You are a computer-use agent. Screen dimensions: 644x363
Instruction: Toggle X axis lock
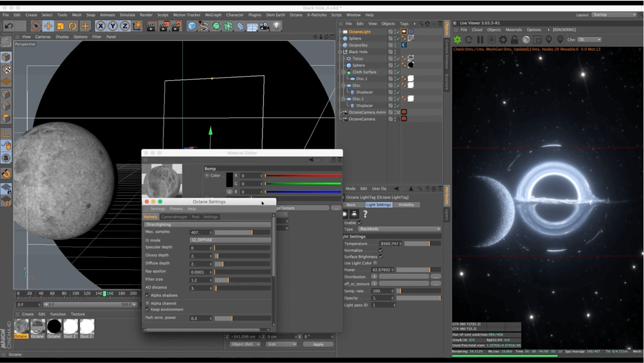pyautogui.click(x=100, y=26)
